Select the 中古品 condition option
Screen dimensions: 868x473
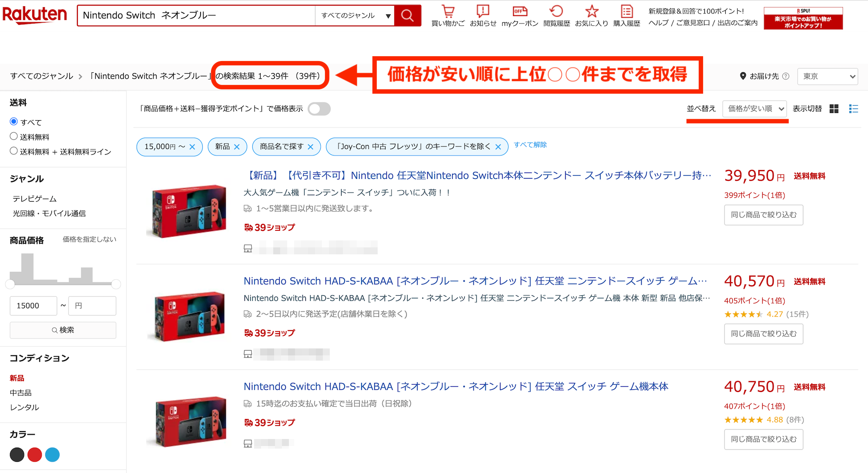pyautogui.click(x=21, y=393)
